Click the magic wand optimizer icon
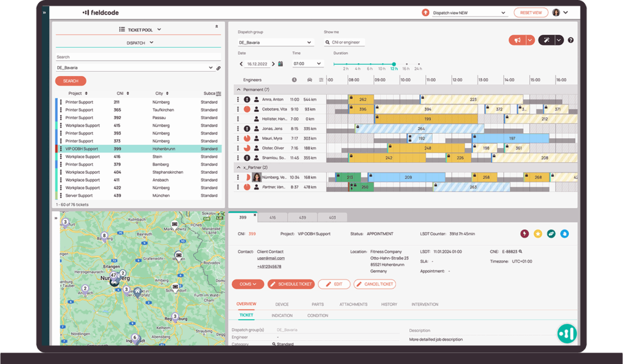Image resolution: width=623 pixels, height=364 pixels. pos(546,40)
